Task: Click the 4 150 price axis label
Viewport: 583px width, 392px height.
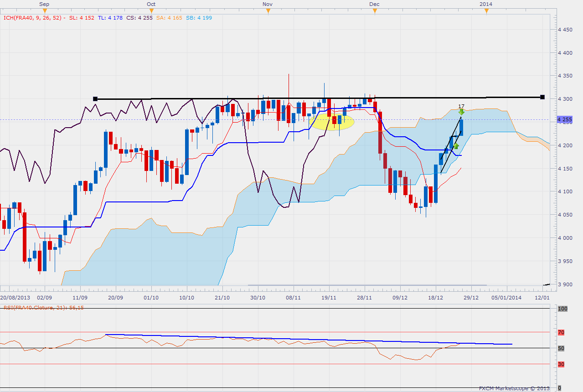Action: [564, 169]
